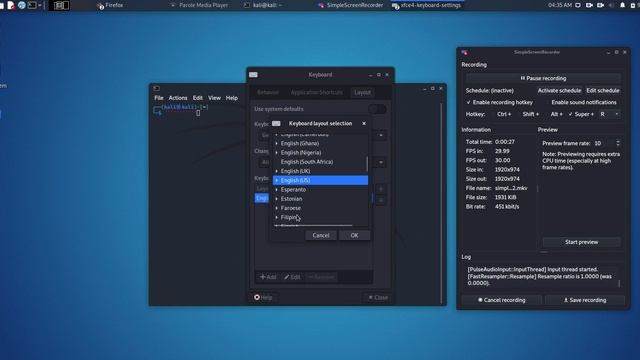Select the Estonian layout name
The width and height of the screenshot is (640, 360).
pyautogui.click(x=291, y=199)
